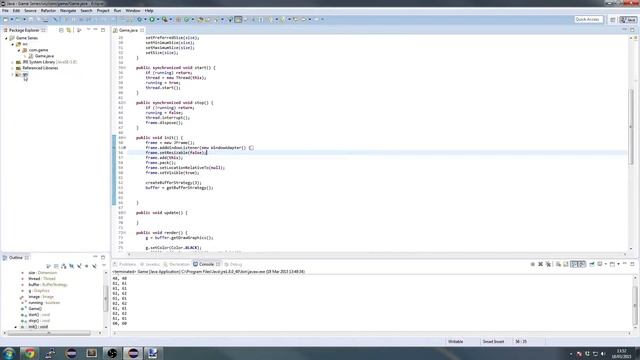Click the Outline panel vertical scrollbar

pos(106,298)
